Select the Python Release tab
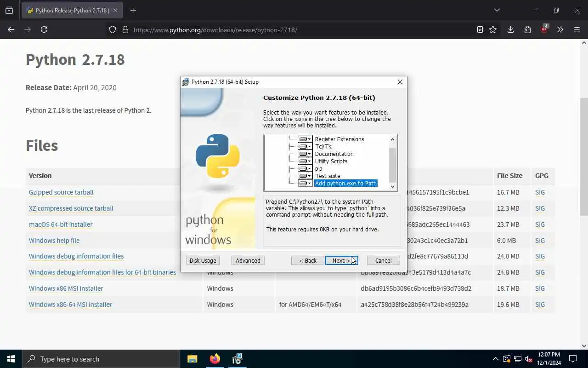Screen dimensions: 588x368 coord(71,10)
